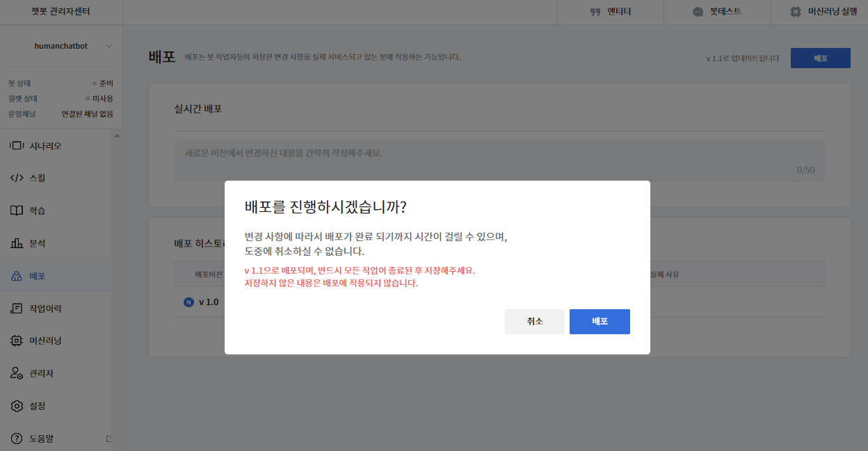Click the 엔티티 quote icon in the top bar
Screen dimensions: 868x451
[x=595, y=12]
